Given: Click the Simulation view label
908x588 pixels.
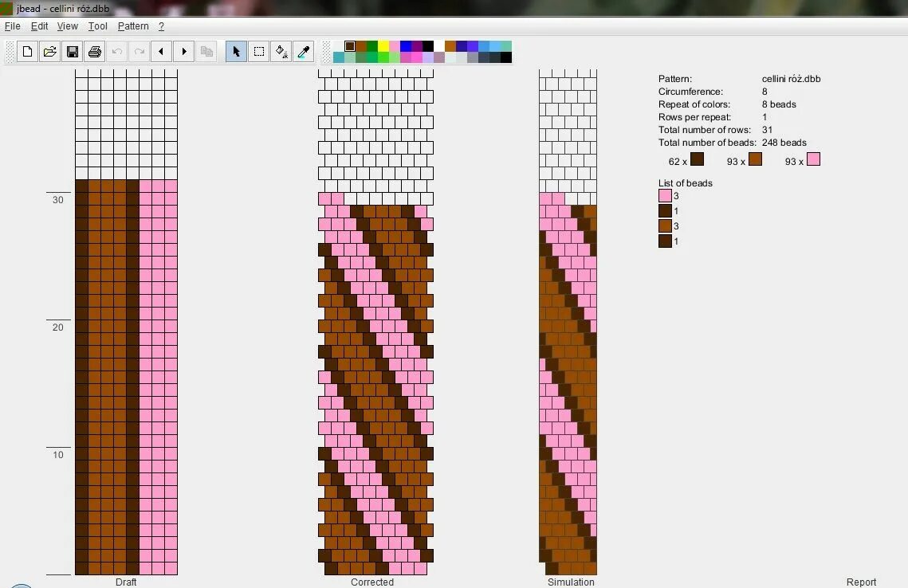Looking at the screenshot, I should click(571, 582).
